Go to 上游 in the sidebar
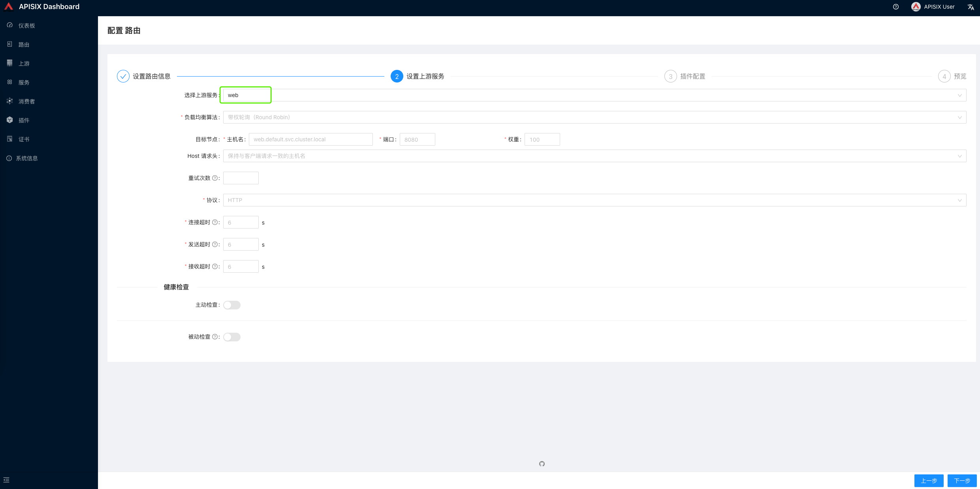Screen dimensions: 980x489 (x=24, y=64)
